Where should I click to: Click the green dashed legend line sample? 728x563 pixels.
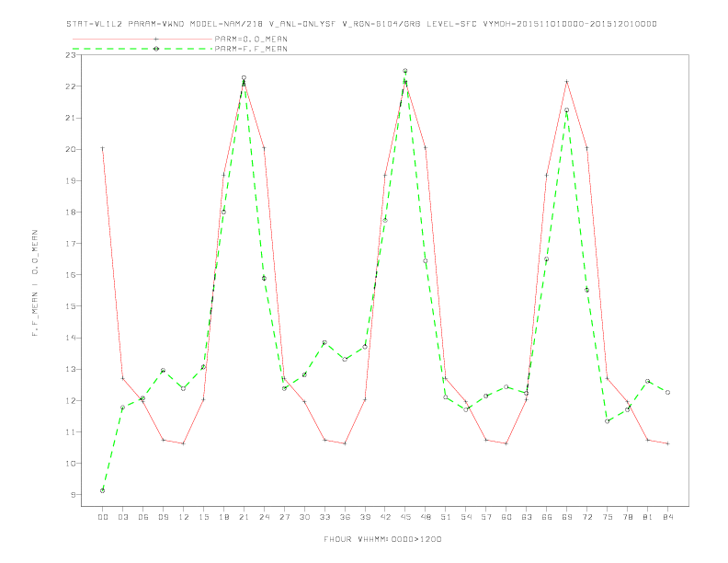(x=142, y=49)
